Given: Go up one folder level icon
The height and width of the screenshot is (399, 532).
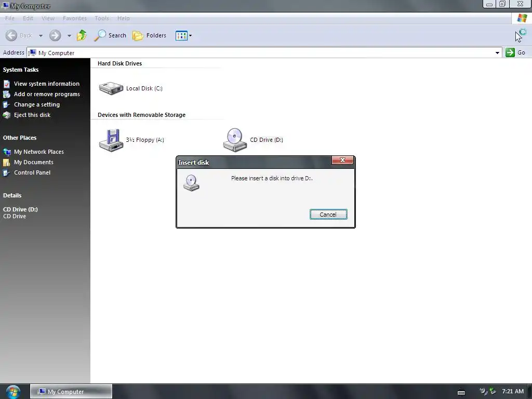Looking at the screenshot, I should click(x=82, y=35).
